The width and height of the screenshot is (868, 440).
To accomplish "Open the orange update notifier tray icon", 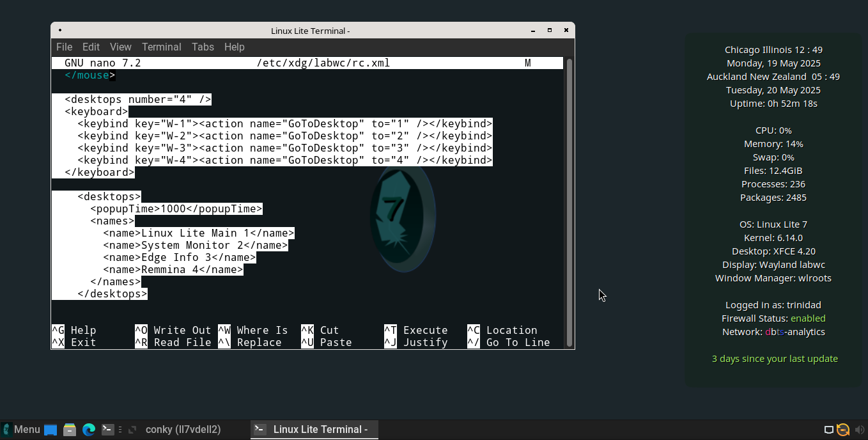I will coord(844,430).
